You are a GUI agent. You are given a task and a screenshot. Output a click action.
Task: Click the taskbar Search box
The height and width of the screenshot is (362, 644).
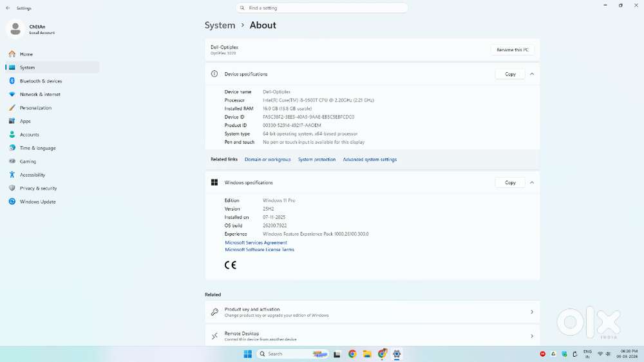click(293, 354)
